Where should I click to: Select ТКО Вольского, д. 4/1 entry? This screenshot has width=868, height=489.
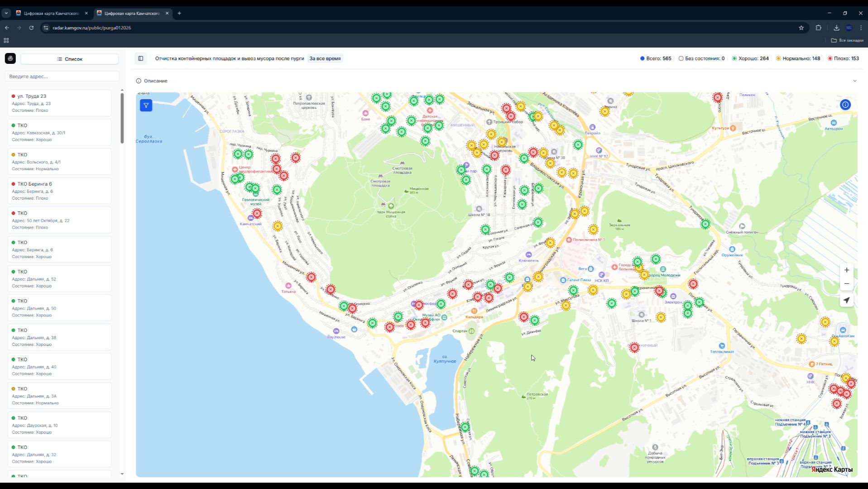pyautogui.click(x=59, y=162)
